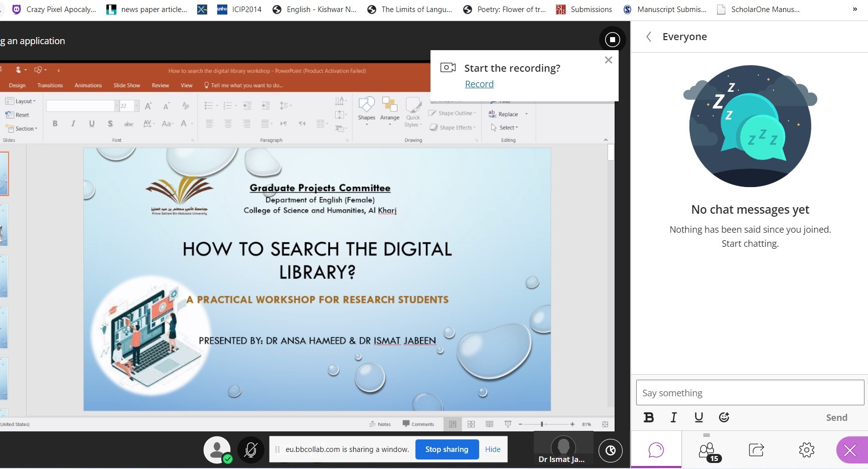Show more bookmarks with double chevron
868x469 pixels.
[x=855, y=9]
